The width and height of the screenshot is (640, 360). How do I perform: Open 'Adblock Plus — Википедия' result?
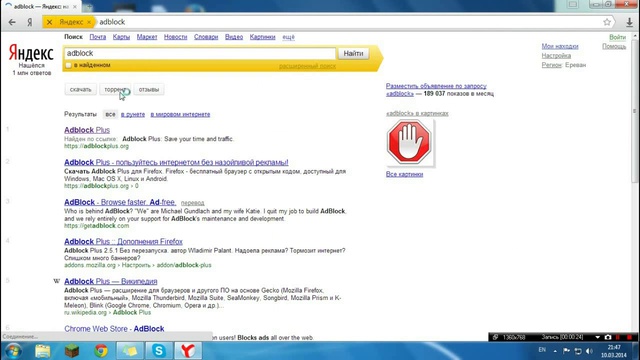point(111,281)
